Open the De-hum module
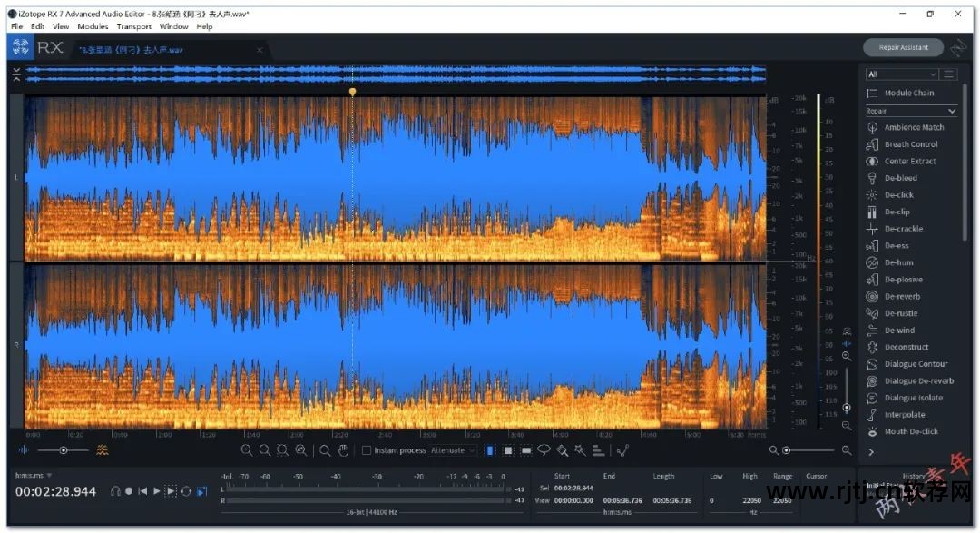This screenshot has height=533, width=980. (x=898, y=262)
